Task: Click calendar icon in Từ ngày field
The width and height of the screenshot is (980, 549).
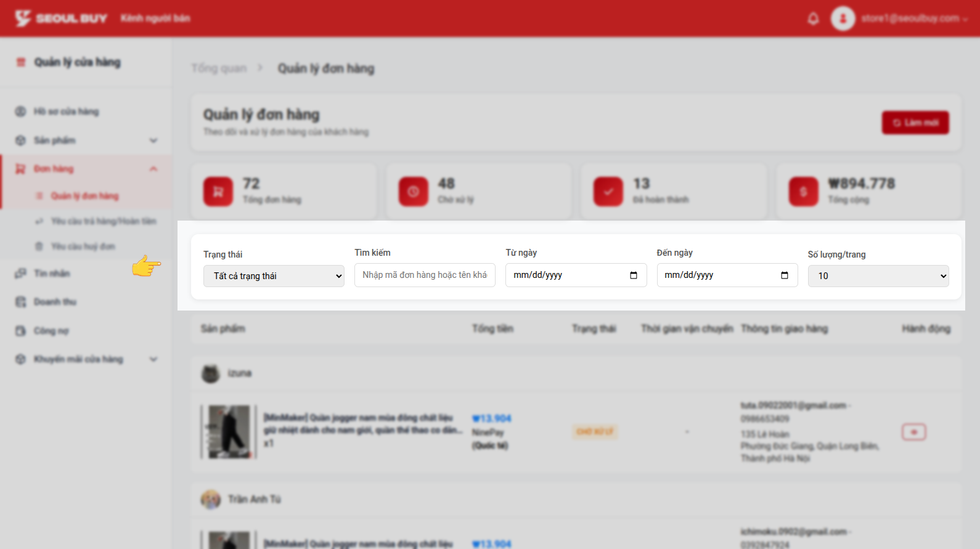Action: (x=633, y=275)
